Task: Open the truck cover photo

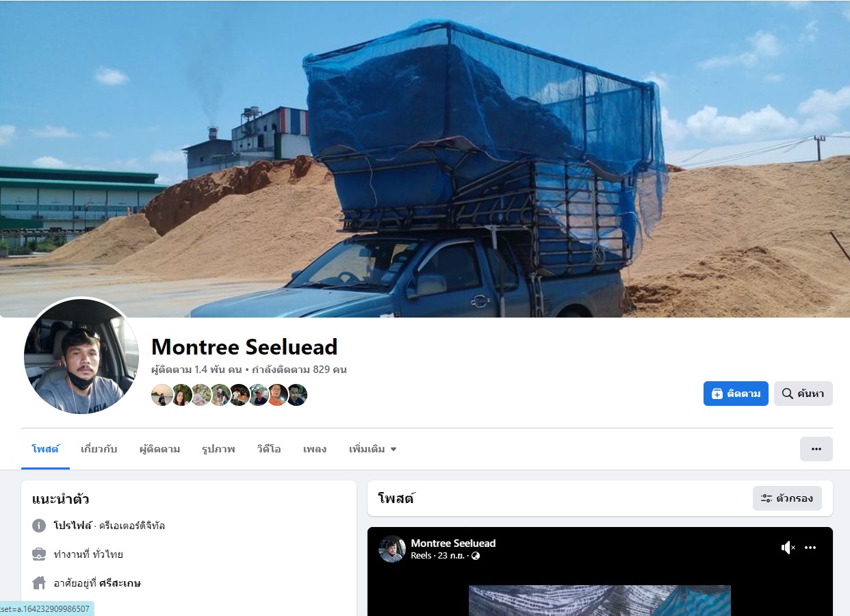Action: pos(425,159)
